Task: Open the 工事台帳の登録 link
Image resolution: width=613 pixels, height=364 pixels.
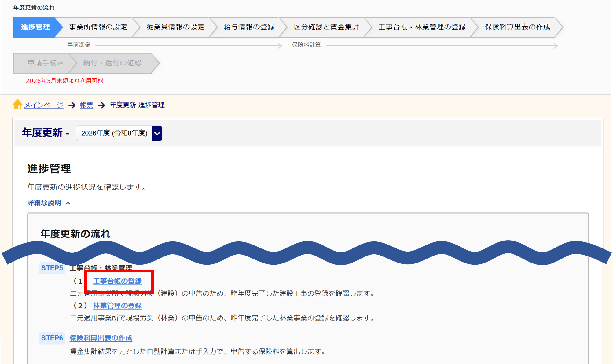Action: click(117, 281)
